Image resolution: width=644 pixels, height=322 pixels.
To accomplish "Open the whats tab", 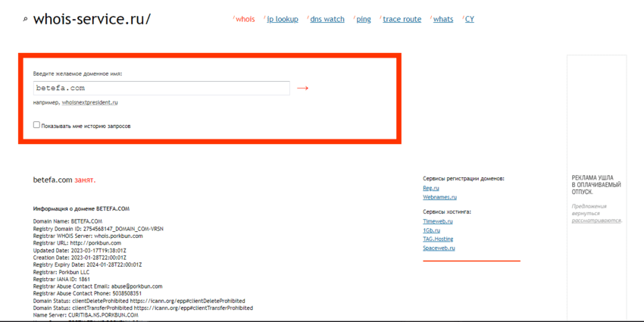I will click(442, 20).
